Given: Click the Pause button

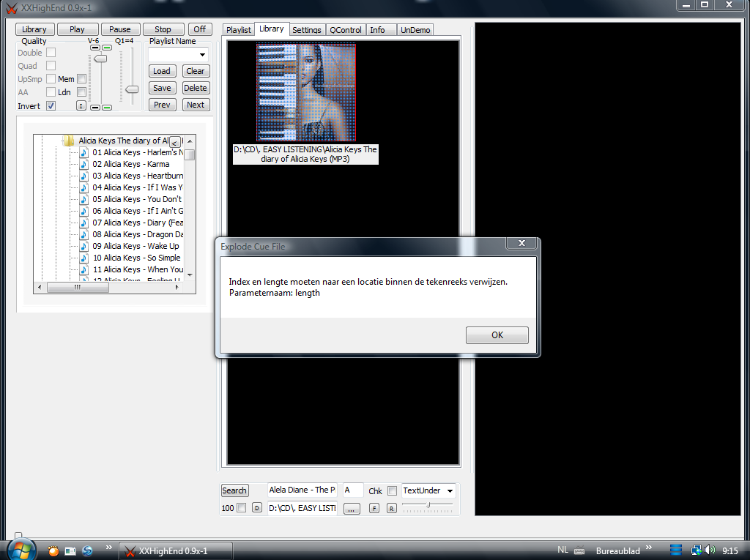Looking at the screenshot, I should 119,29.
